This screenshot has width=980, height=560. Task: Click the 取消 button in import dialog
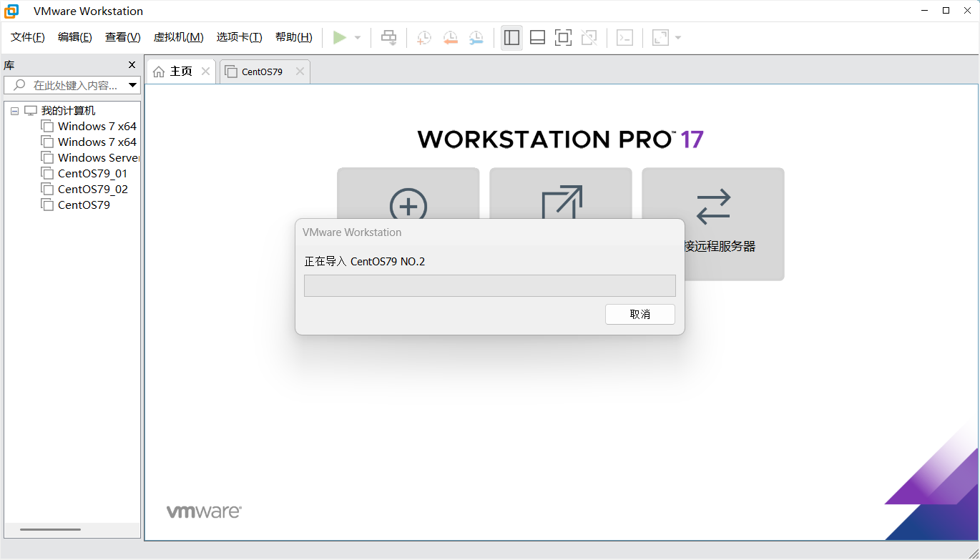tap(640, 314)
